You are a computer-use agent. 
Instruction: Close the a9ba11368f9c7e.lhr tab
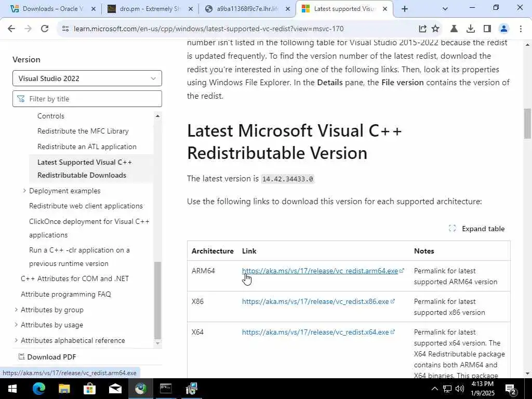pyautogui.click(x=288, y=9)
